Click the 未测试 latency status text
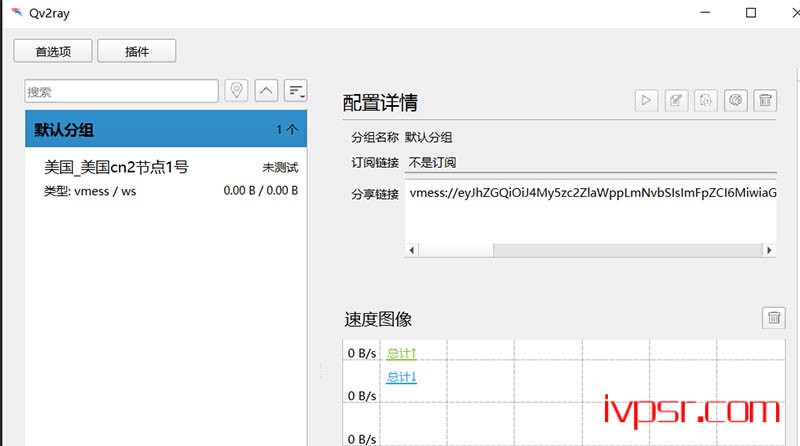This screenshot has height=446, width=800. (x=280, y=167)
